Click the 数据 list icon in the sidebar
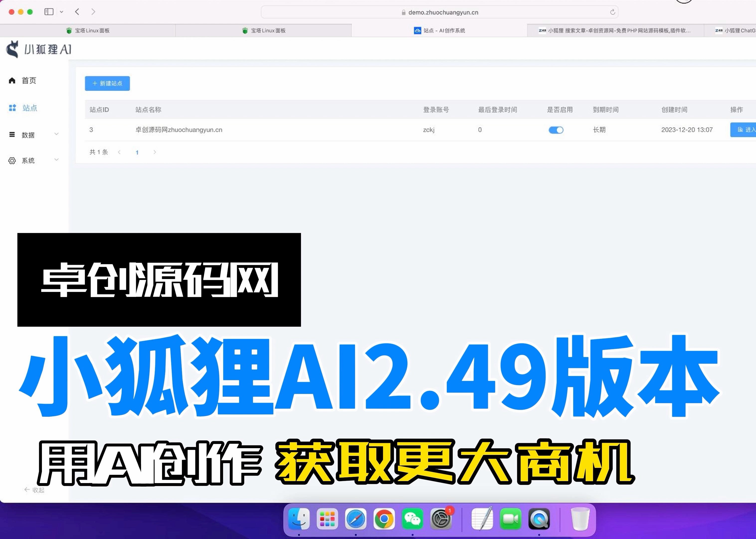Image resolution: width=756 pixels, height=539 pixels. [x=12, y=135]
